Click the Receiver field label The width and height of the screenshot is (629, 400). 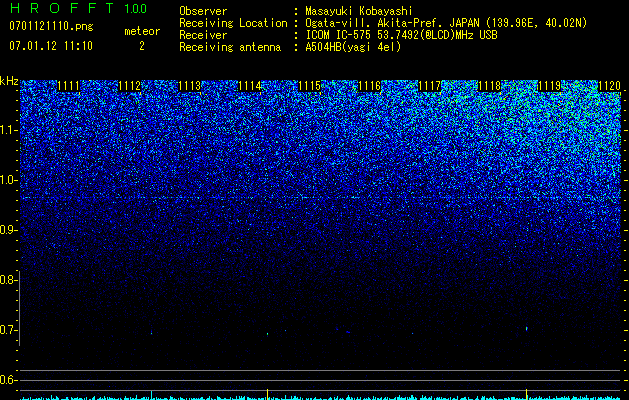(203, 35)
